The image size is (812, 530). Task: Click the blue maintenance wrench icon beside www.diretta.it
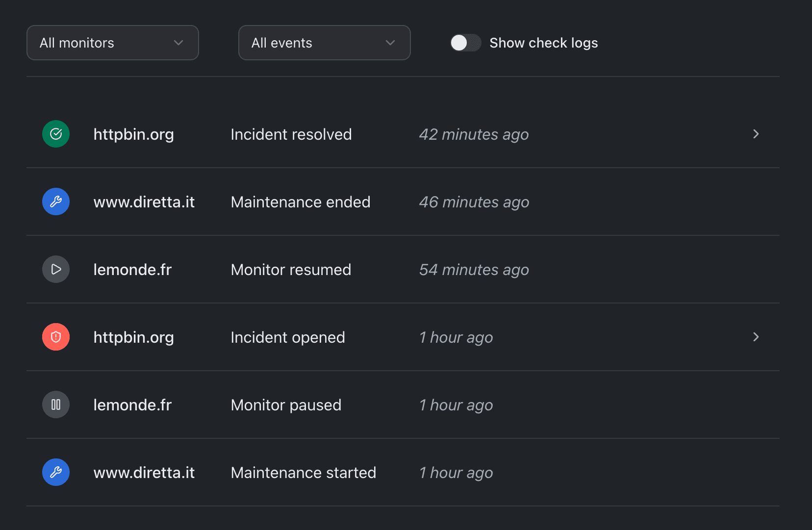point(56,202)
